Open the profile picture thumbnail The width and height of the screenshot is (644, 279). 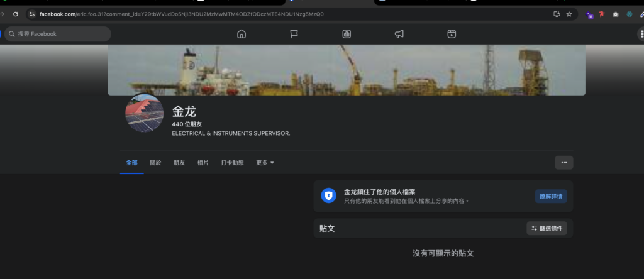pos(145,113)
